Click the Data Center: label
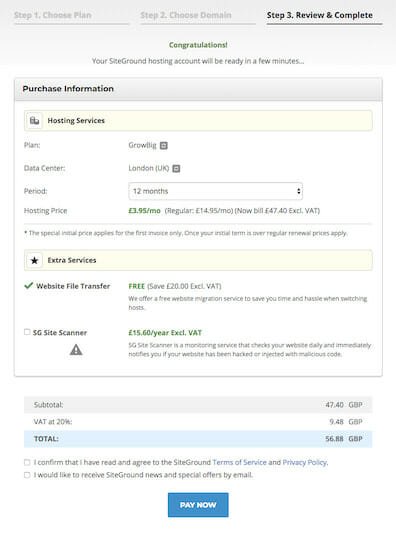This screenshot has width=396, height=537. coord(45,168)
